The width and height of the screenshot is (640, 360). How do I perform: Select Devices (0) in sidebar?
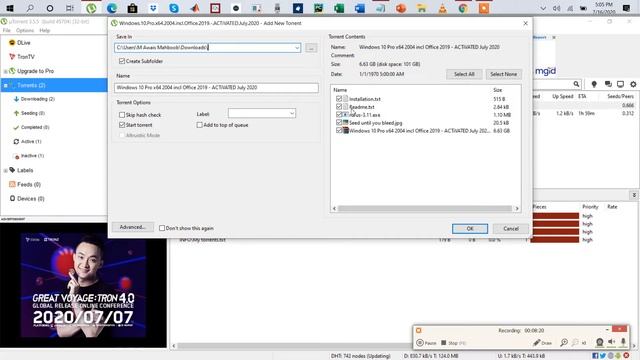point(31,199)
